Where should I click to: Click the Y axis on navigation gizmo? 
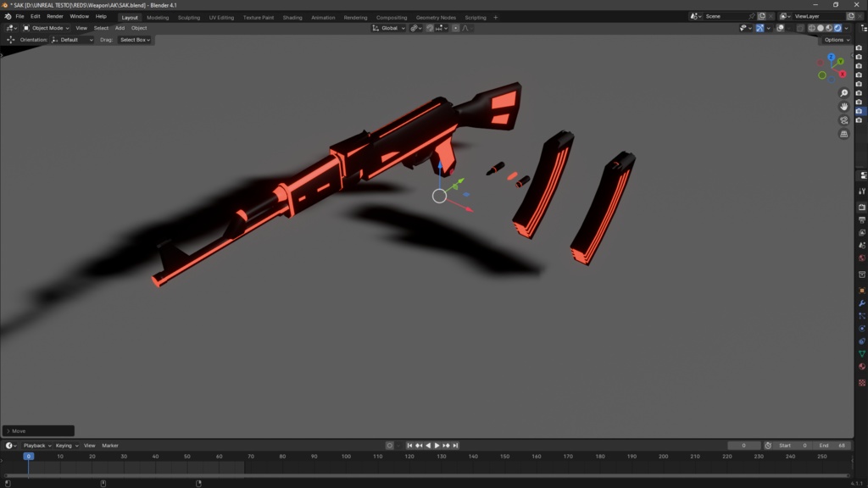click(840, 61)
